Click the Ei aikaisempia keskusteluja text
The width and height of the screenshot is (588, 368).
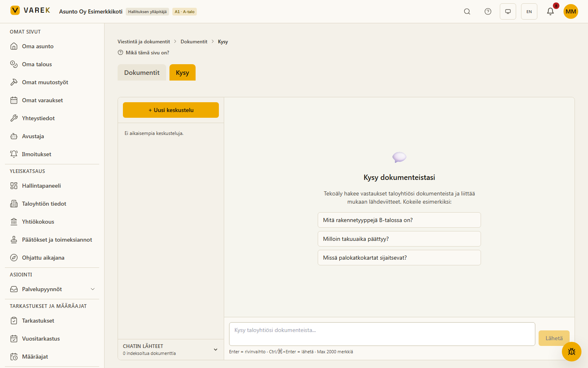[154, 133]
